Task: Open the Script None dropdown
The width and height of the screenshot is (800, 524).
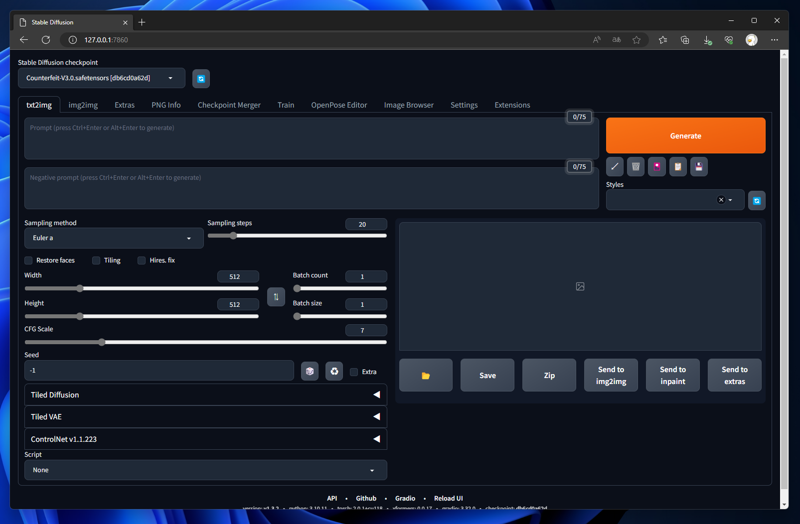Action: [206, 470]
